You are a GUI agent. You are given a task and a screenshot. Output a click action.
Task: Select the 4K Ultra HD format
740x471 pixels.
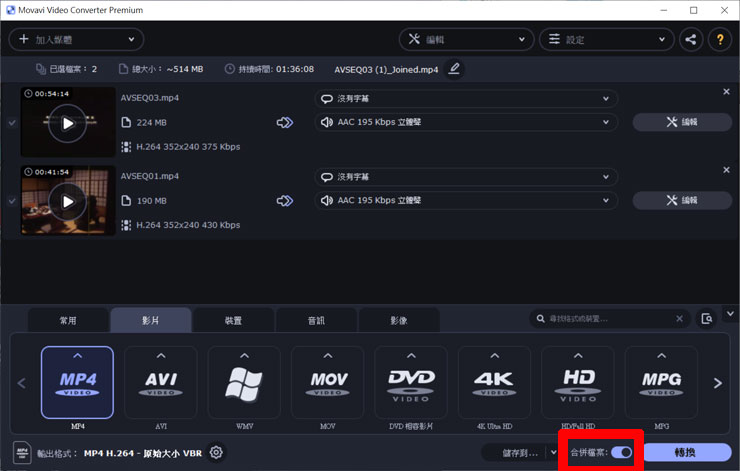tap(495, 382)
